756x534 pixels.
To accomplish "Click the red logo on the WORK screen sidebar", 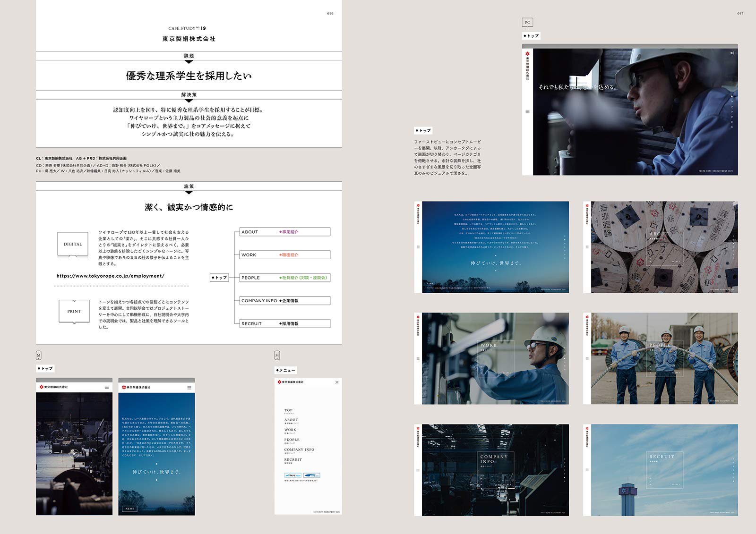I will click(418, 317).
